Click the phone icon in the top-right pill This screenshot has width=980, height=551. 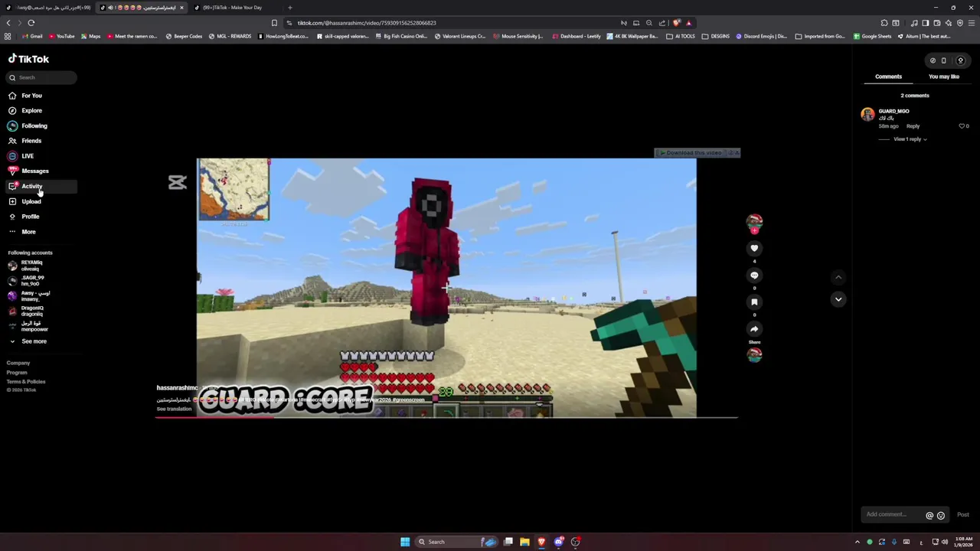[x=943, y=60]
